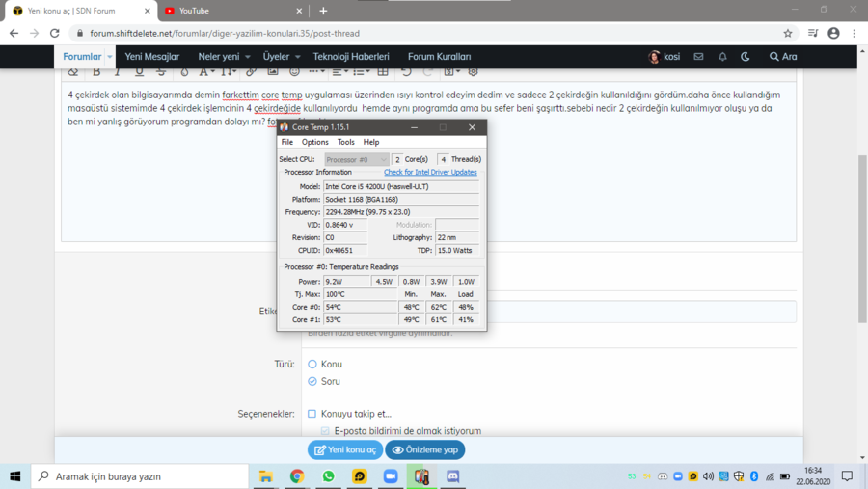
Task: Open the Chrome three-dot menu
Action: 854,33
